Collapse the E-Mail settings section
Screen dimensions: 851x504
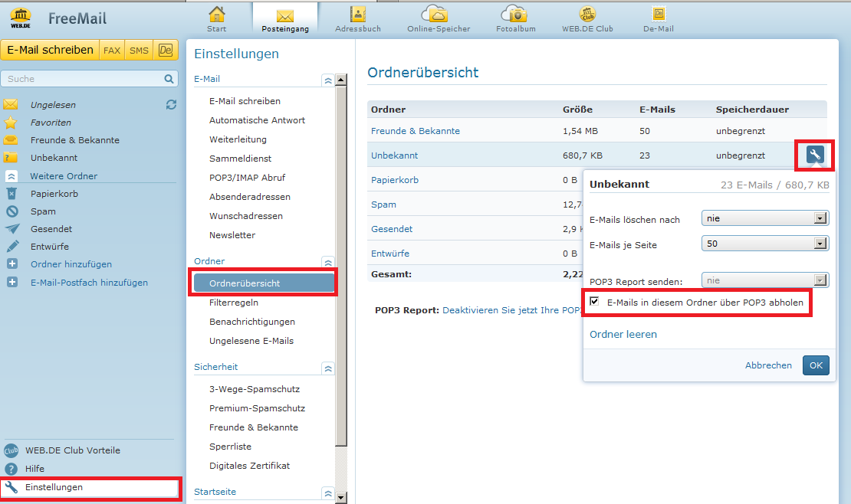328,80
